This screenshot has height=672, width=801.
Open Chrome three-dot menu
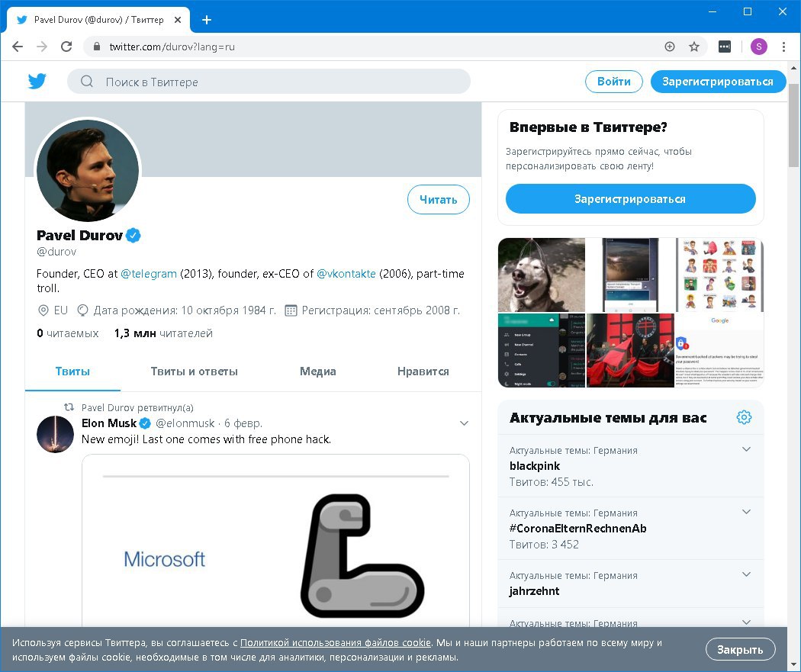tap(783, 47)
